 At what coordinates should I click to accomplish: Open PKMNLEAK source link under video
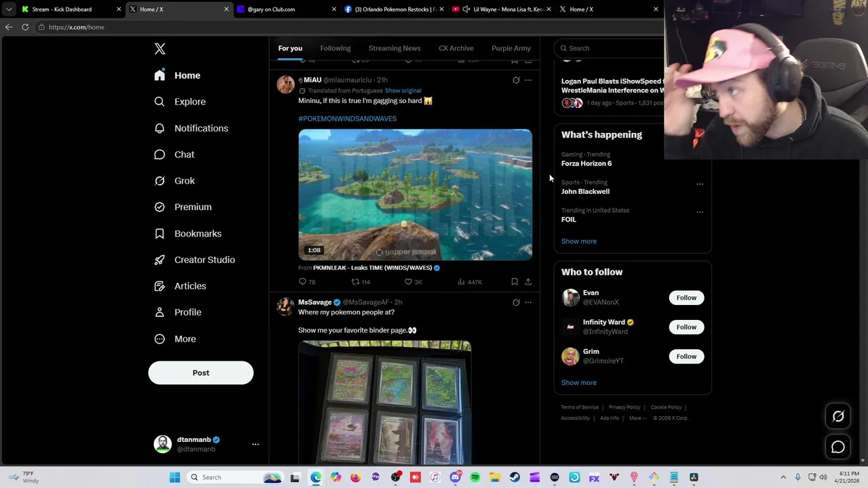point(372,268)
